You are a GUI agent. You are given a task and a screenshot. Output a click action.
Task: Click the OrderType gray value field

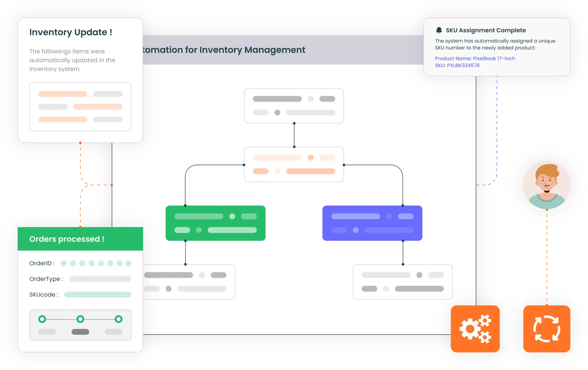[x=100, y=279]
